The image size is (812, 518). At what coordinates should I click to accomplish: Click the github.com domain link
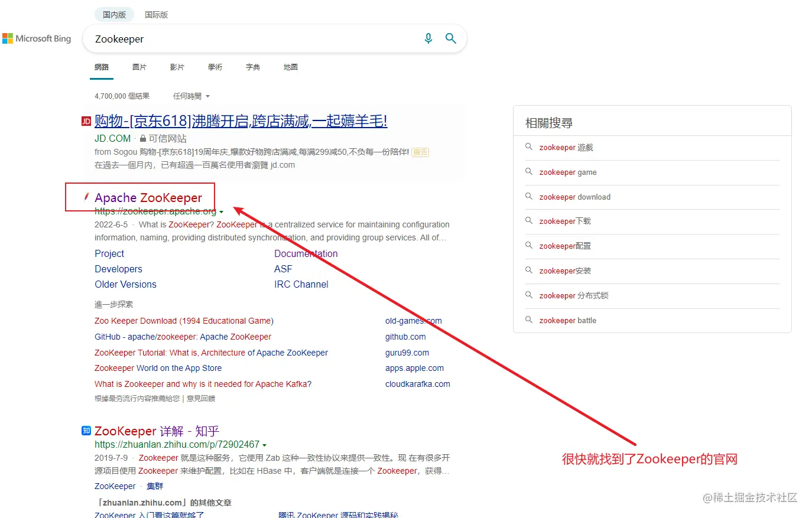(405, 337)
